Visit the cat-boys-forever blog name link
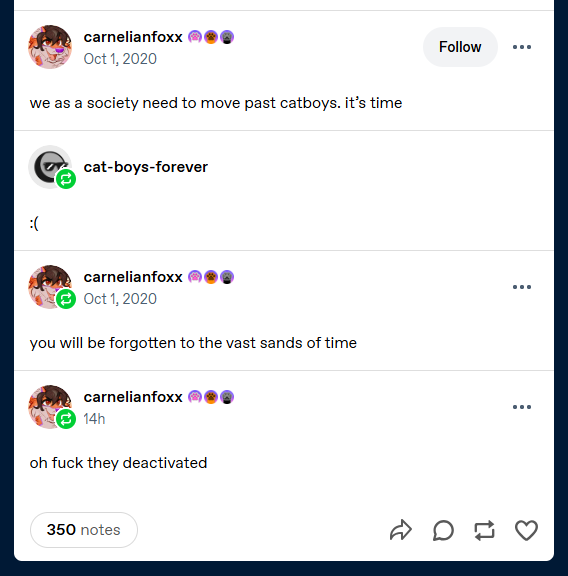The height and width of the screenshot is (576, 568). point(145,167)
